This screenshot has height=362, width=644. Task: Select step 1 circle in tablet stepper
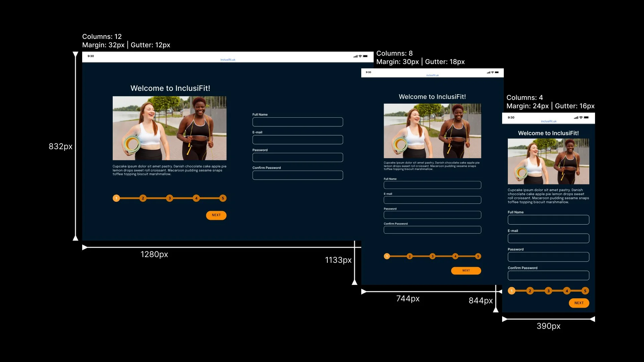coord(387,256)
